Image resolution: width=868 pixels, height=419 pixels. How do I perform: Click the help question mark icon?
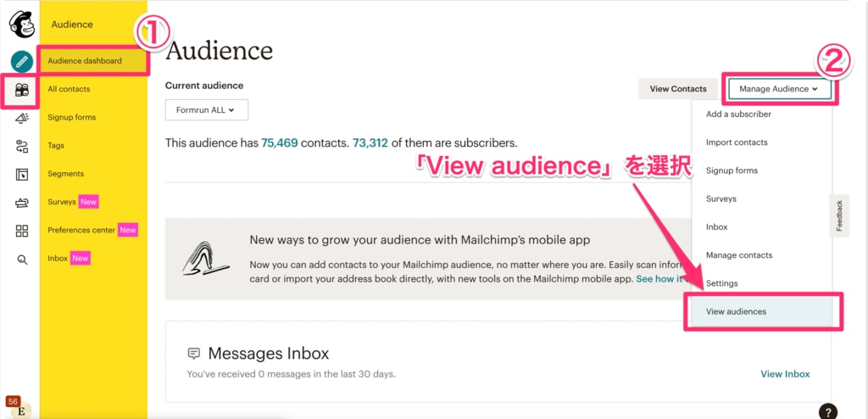827,411
